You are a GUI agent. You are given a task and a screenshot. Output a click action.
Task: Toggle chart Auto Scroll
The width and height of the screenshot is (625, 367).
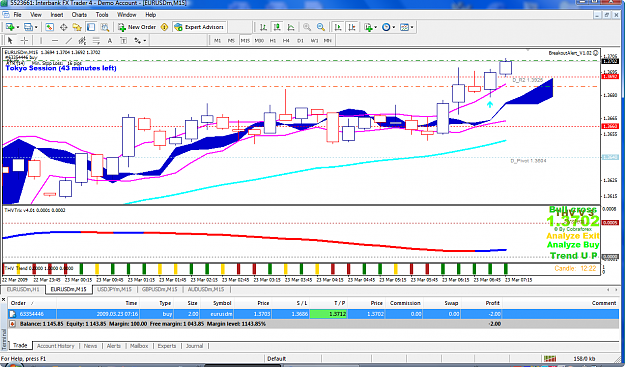[x=338, y=27]
